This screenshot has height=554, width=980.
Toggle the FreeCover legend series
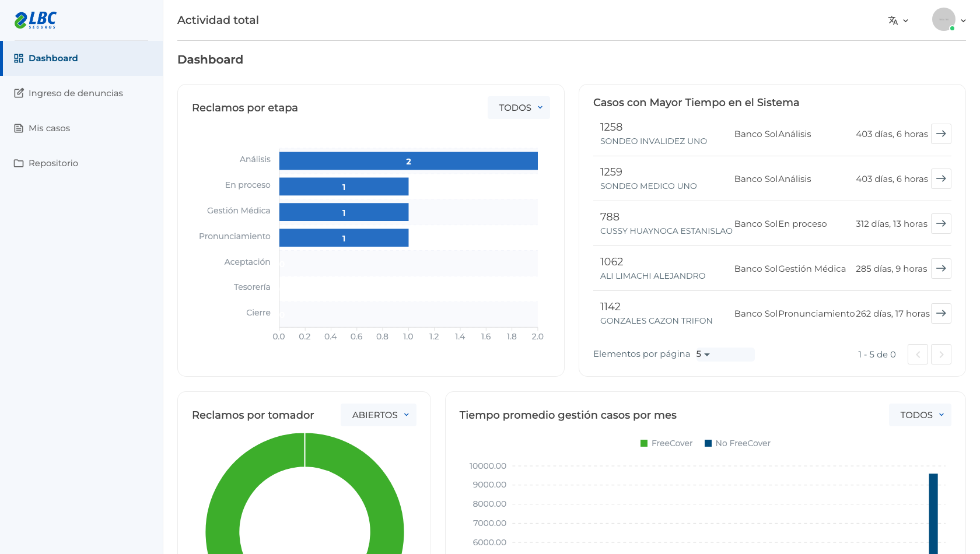(x=666, y=443)
